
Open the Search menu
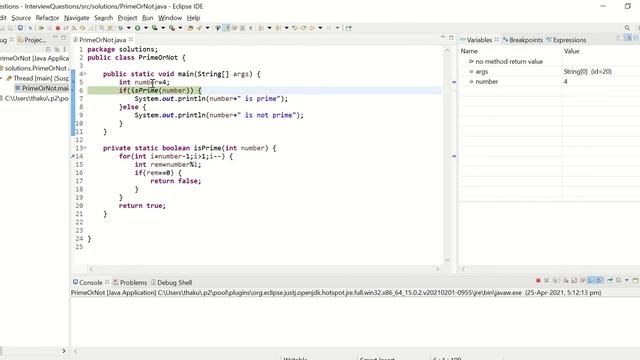[103, 18]
